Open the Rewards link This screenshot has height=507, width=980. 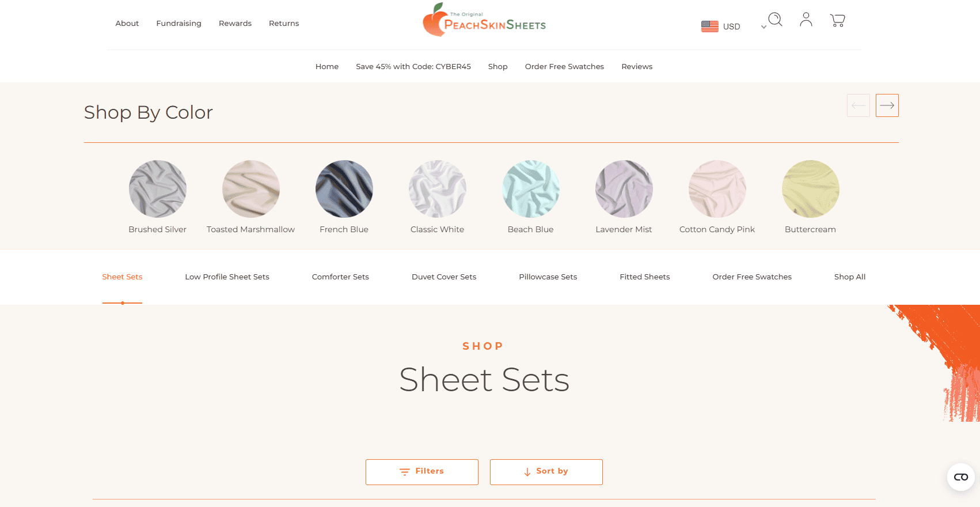[235, 24]
